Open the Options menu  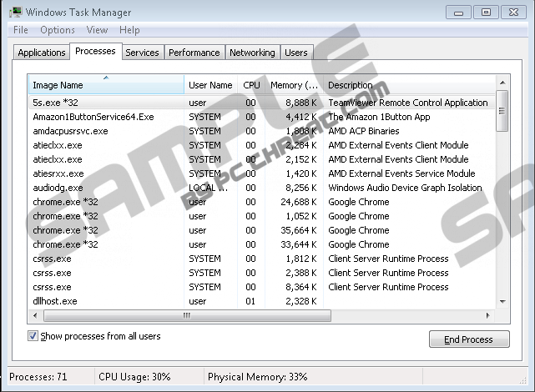click(x=58, y=30)
